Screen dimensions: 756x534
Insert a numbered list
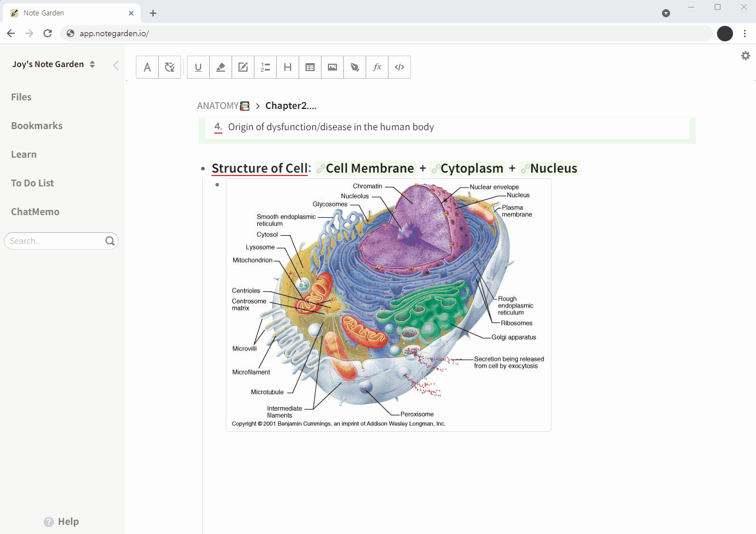pos(265,67)
